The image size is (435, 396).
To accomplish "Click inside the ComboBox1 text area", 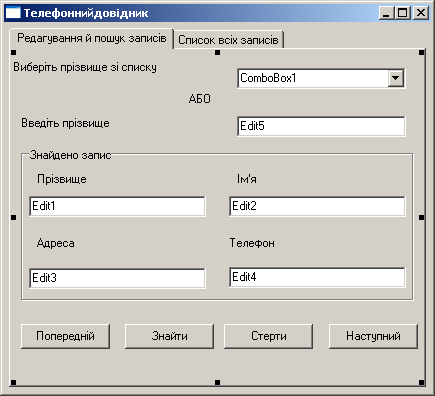I will click(313, 78).
